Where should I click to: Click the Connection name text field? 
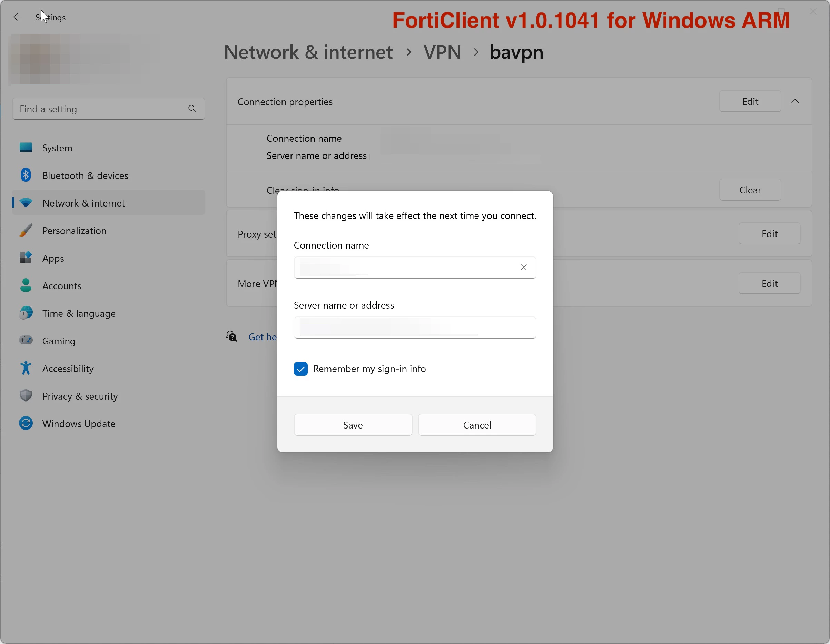tap(415, 267)
